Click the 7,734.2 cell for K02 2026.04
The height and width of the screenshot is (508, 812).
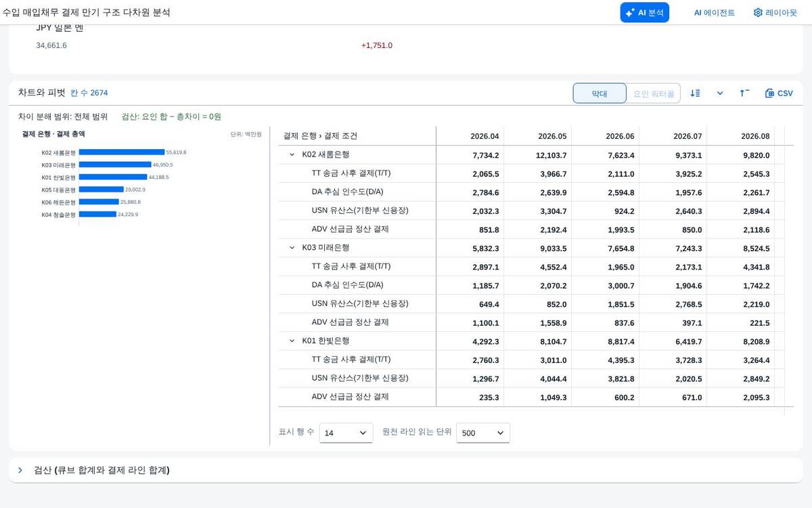tap(470, 155)
